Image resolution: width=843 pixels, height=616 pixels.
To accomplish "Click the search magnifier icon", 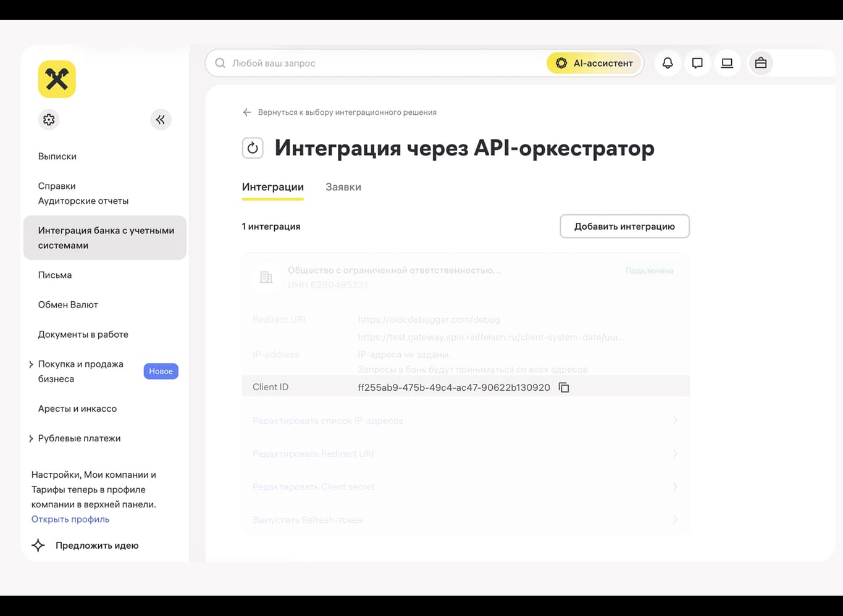I will click(x=220, y=63).
